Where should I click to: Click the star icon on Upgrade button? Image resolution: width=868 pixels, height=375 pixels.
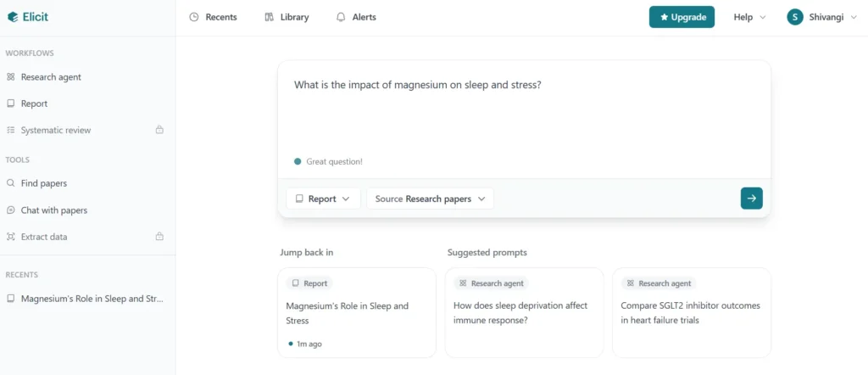(665, 17)
